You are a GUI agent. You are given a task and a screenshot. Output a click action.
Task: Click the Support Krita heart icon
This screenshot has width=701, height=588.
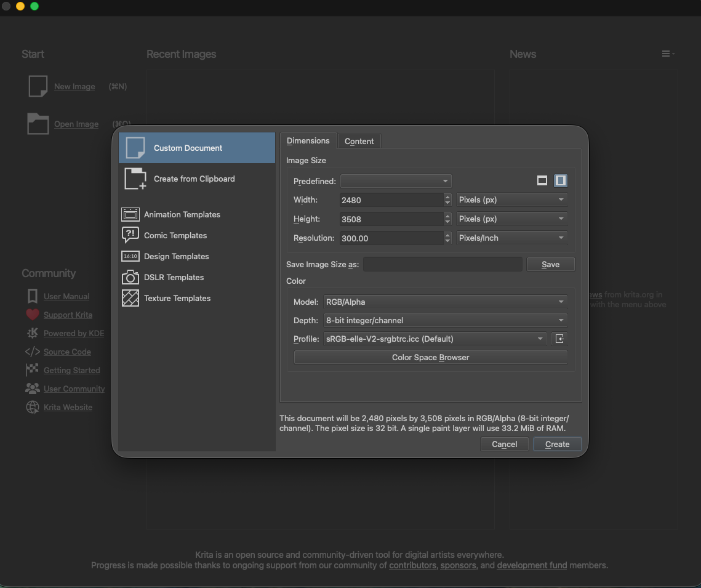32,315
